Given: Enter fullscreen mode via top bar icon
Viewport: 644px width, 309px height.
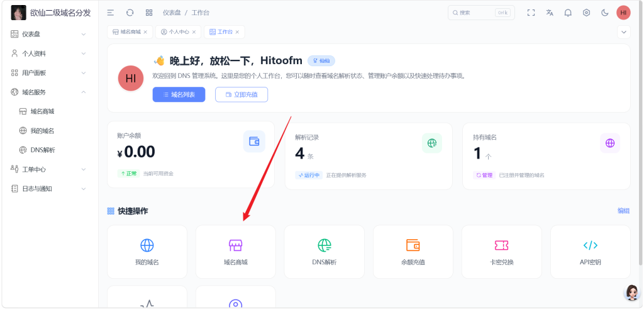Looking at the screenshot, I should coord(531,13).
